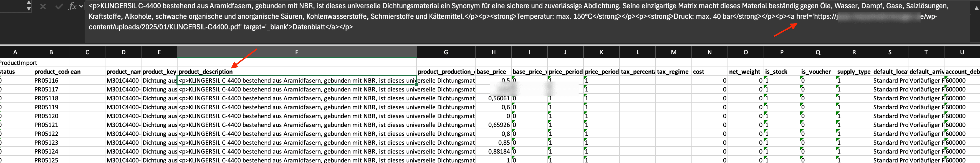
Task: Click the ean header cell
Action: (x=87, y=72)
